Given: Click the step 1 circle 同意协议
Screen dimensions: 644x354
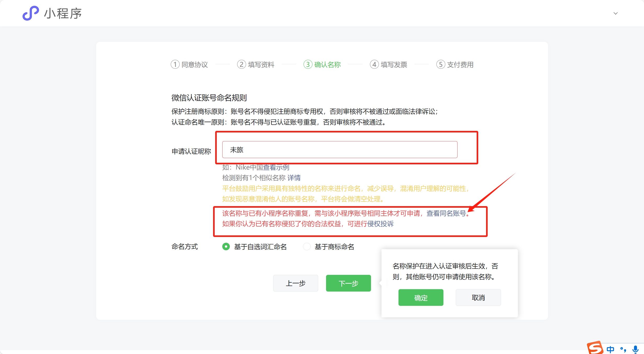Looking at the screenshot, I should (175, 64).
